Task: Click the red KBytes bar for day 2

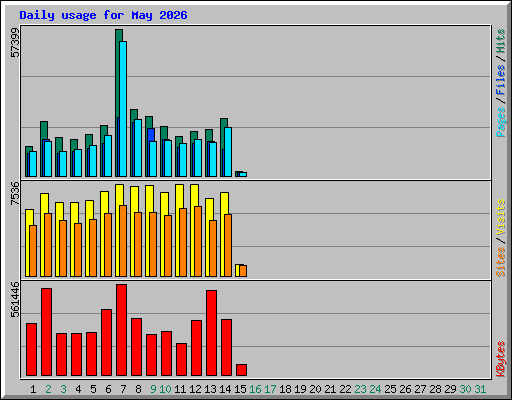Action: (x=46, y=332)
